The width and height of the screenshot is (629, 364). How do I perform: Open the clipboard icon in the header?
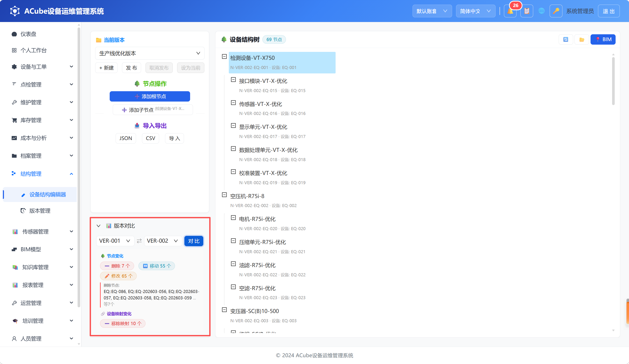527,11
